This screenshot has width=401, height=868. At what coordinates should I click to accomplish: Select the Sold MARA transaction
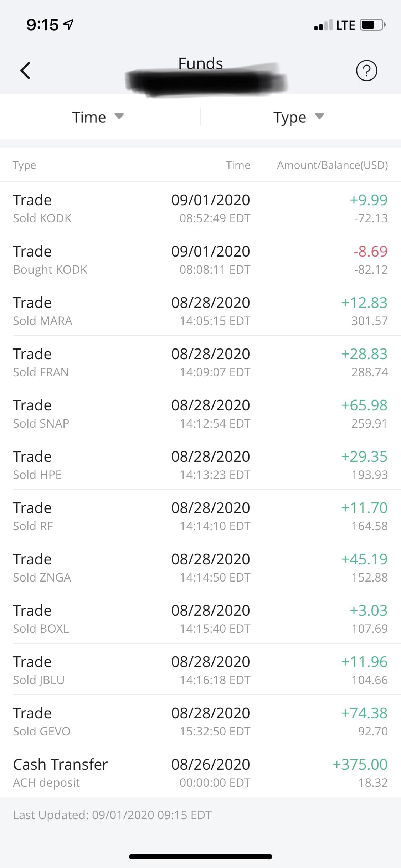200,311
